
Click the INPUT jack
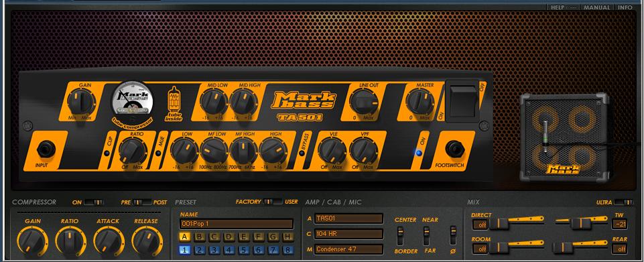tap(46, 149)
